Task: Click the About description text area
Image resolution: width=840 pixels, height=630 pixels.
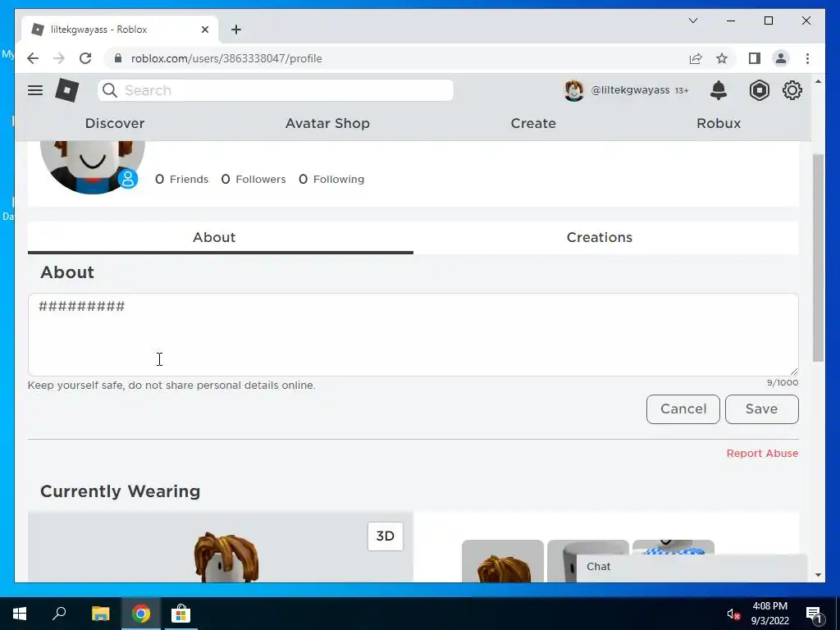Action: [x=413, y=335]
